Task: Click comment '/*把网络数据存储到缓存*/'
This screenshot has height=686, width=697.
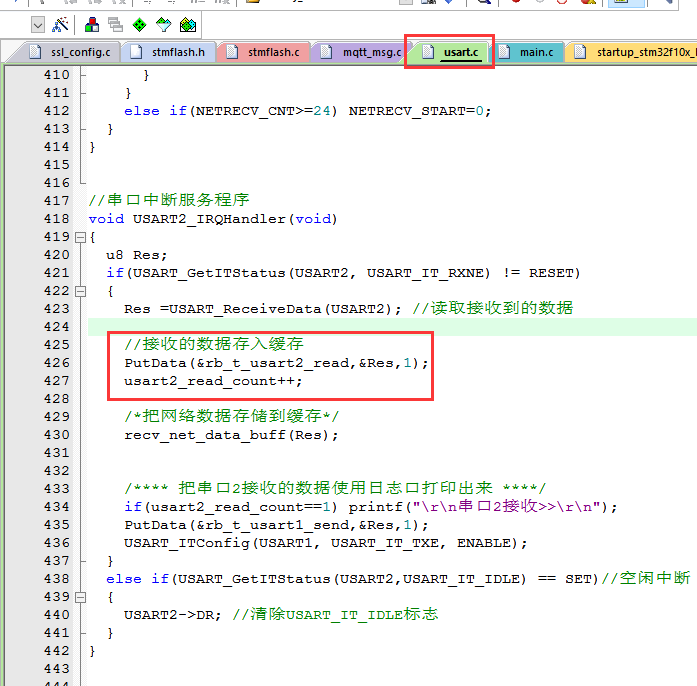Action: click(x=232, y=417)
